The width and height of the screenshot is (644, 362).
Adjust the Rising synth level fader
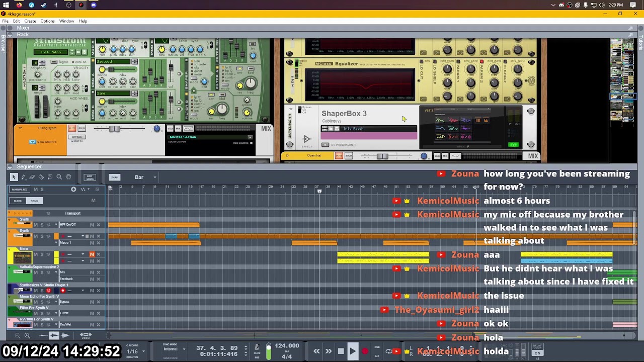[114, 129]
